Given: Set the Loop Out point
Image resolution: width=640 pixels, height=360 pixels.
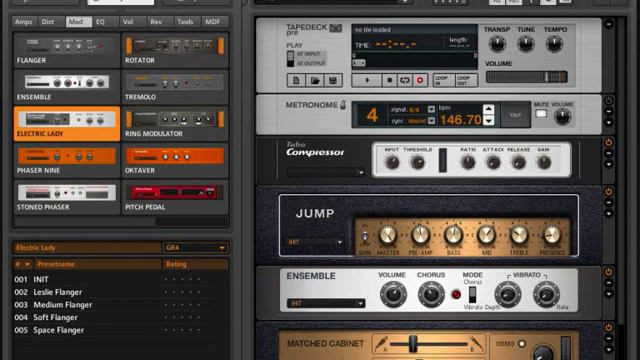Looking at the screenshot, I should [465, 80].
